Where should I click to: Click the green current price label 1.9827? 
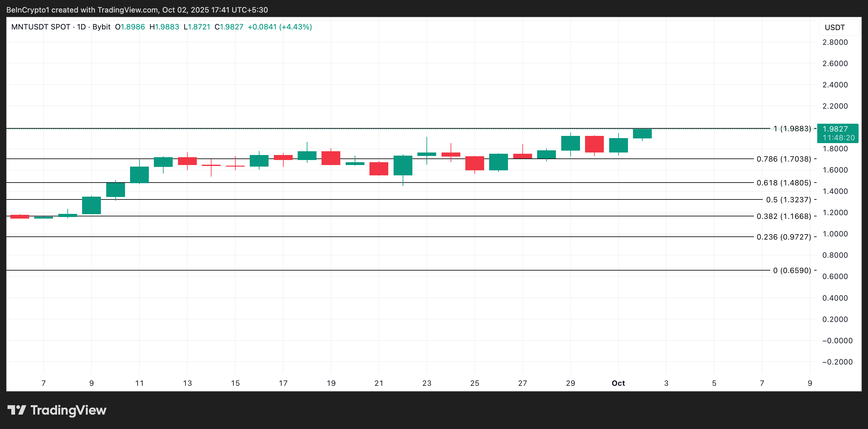[x=838, y=129]
